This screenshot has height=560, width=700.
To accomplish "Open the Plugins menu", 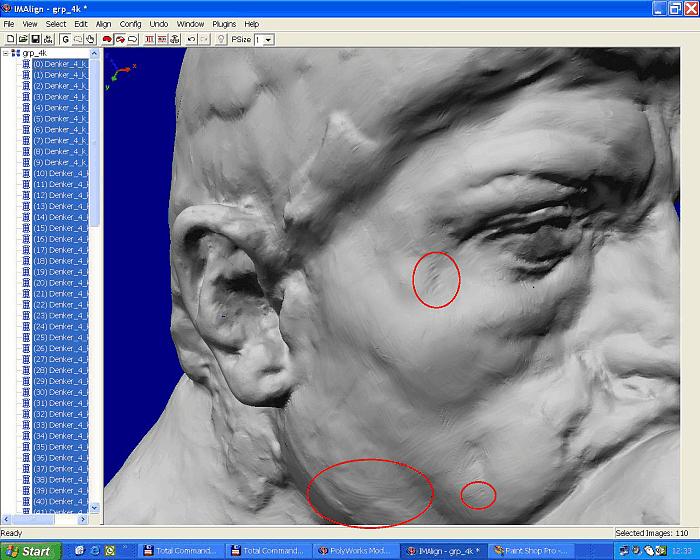I will [x=224, y=24].
